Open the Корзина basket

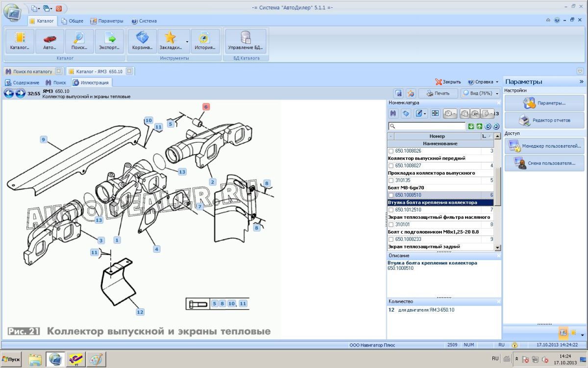(x=143, y=41)
